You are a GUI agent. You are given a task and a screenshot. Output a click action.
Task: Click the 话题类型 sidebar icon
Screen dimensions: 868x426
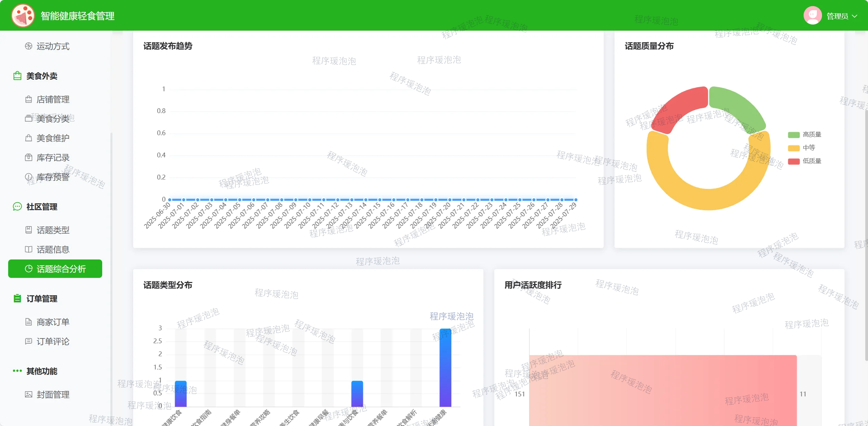pyautogui.click(x=29, y=230)
